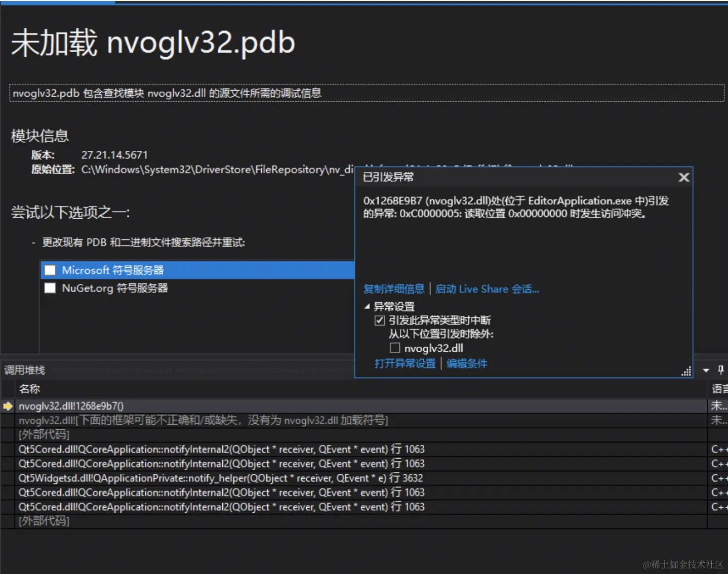Click the nvoglv32.pdb debug info description box
Screen dimensions: 728x574
coord(367,93)
